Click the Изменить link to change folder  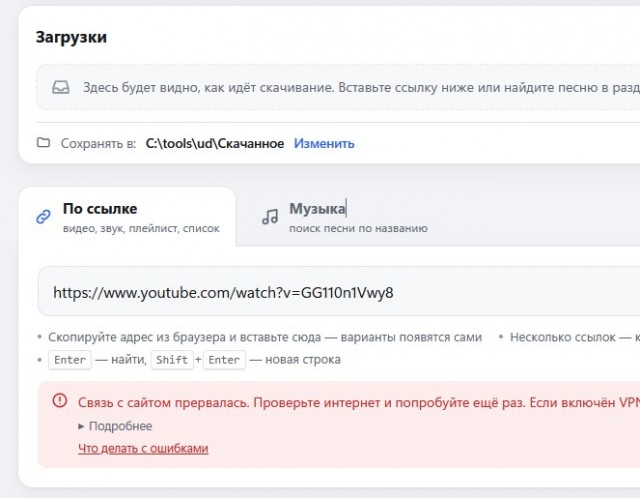point(324,144)
